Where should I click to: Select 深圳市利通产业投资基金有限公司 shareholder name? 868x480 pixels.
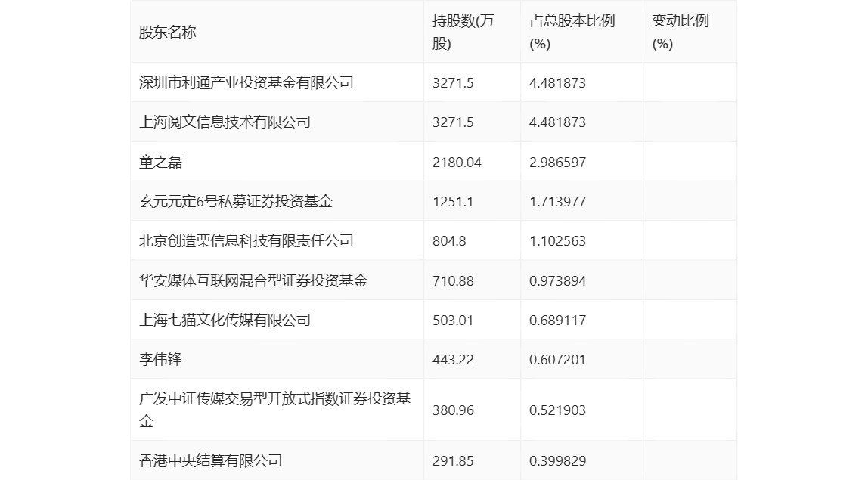(x=246, y=82)
